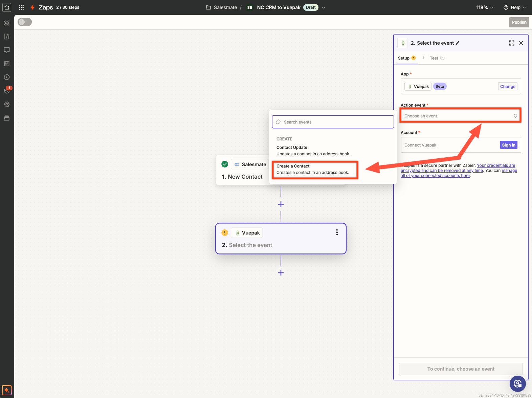Viewport: 532px width, 398px height.
Task: Open Zap history clock icon in sidebar
Action: [x=7, y=77]
